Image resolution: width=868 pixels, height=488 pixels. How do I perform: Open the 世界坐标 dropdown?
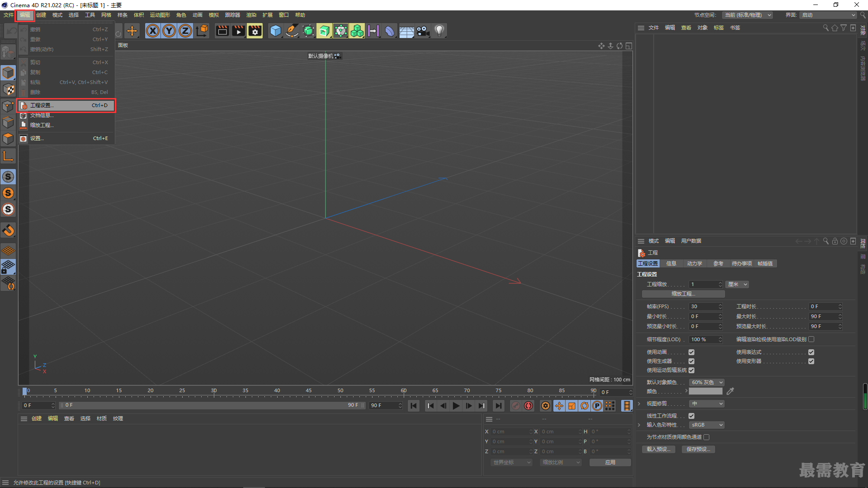coord(511,463)
